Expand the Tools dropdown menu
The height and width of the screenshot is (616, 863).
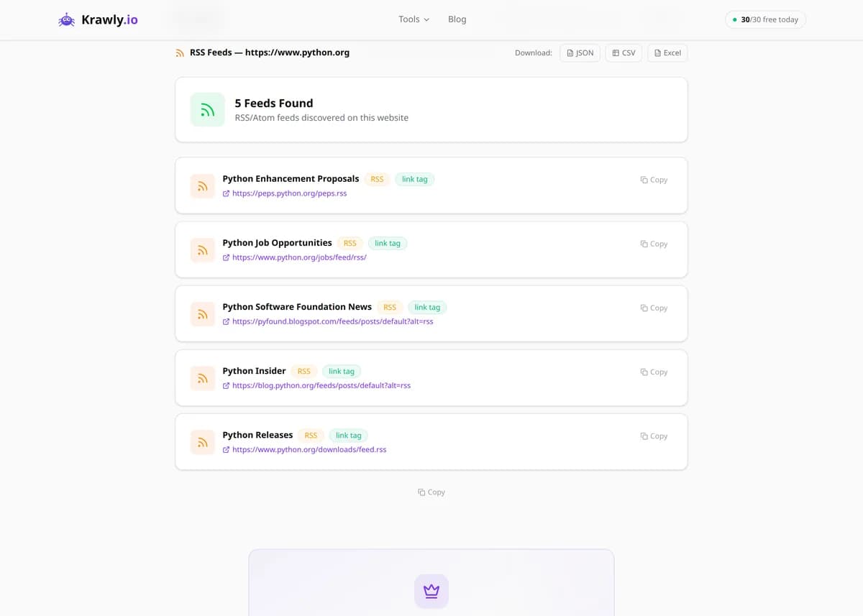point(414,19)
